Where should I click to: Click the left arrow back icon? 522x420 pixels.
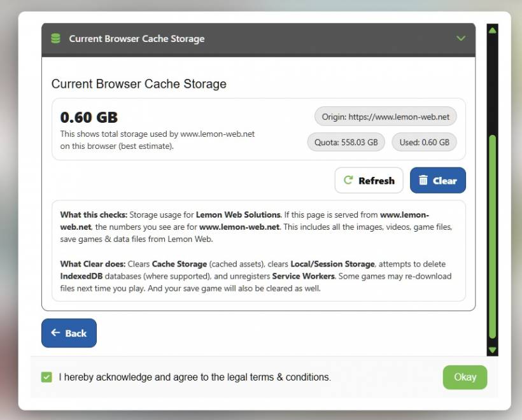[55, 333]
